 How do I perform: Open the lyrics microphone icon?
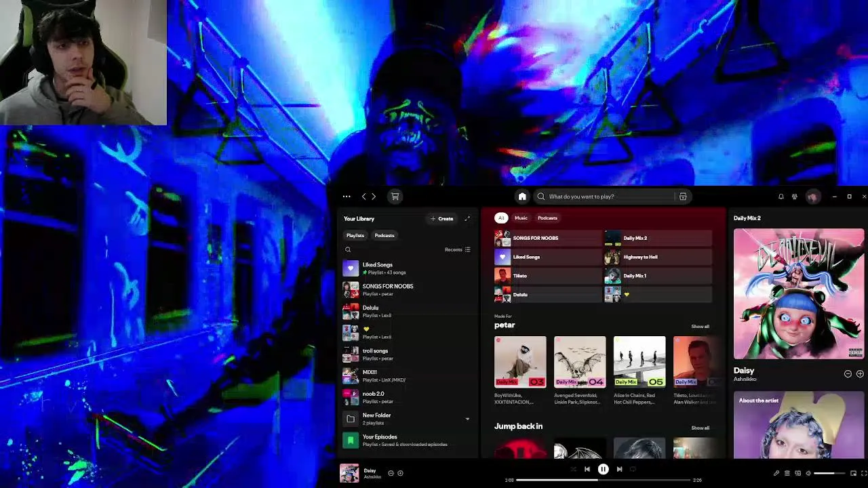776,473
